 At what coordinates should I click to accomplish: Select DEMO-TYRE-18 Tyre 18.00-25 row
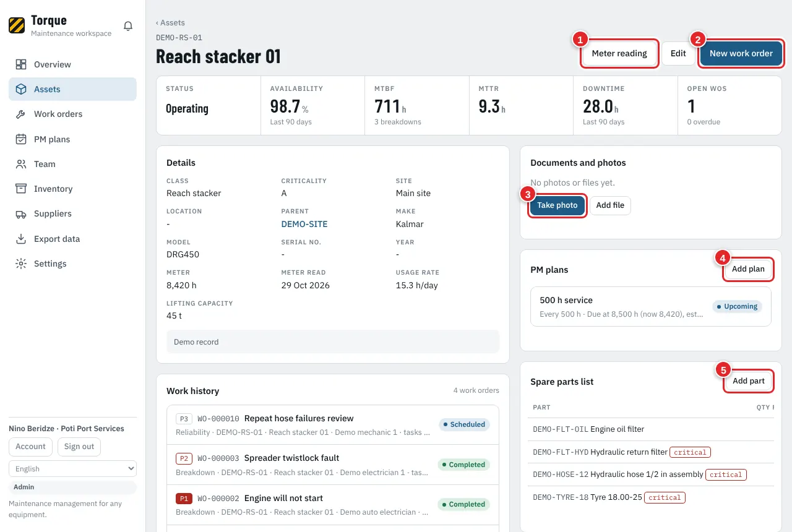click(652, 497)
